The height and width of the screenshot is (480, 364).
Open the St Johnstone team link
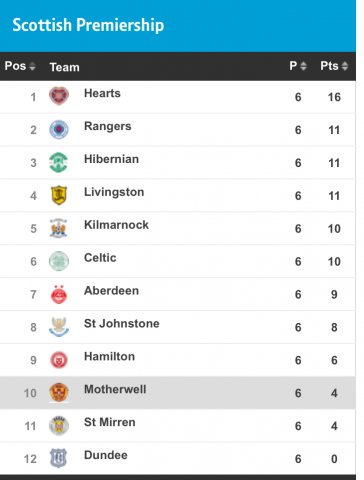[x=122, y=323]
